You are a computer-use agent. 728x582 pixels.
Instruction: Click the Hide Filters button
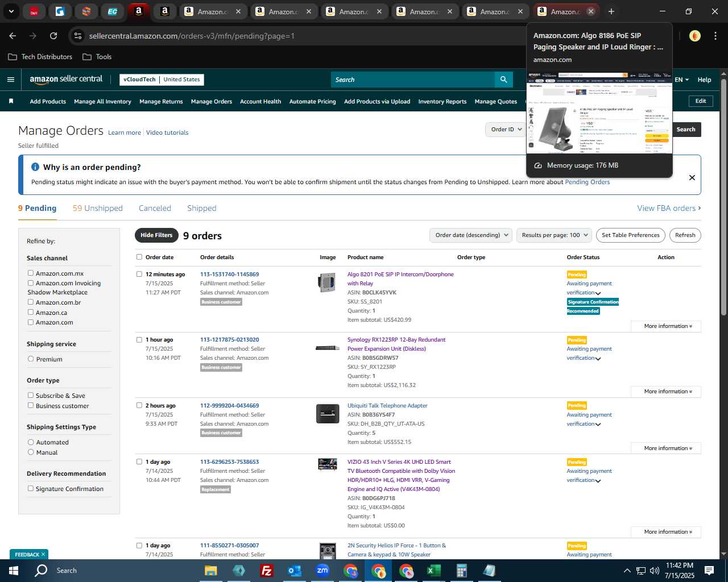coord(156,235)
